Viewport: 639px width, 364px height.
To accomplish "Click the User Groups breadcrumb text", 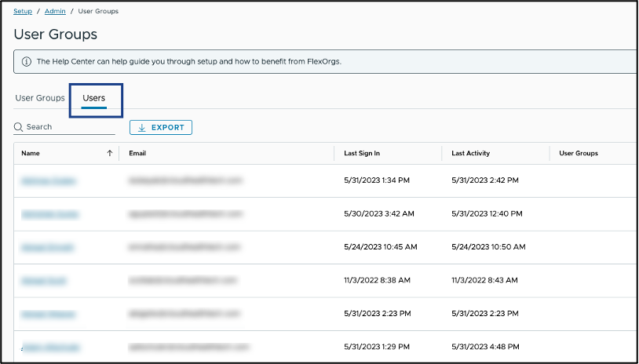I will point(98,12).
